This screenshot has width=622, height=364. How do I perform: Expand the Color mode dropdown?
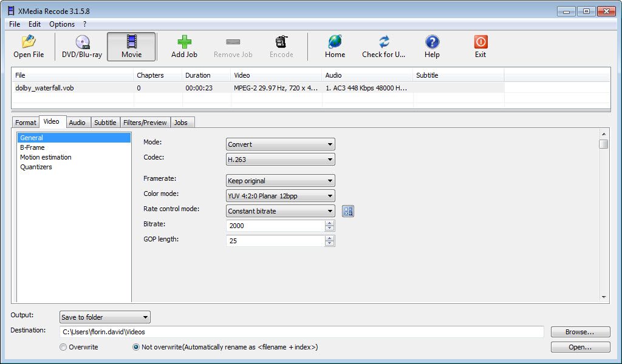[x=281, y=196]
